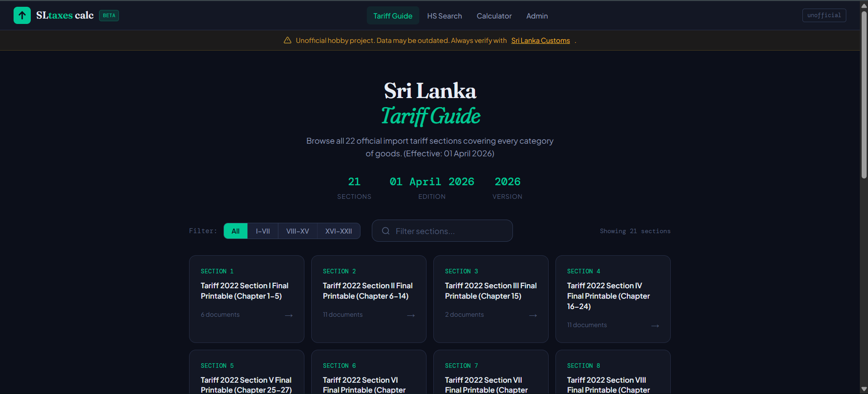The image size is (868, 394).
Task: Click the 'Tariff Guide' green heading
Action: pyautogui.click(x=431, y=116)
